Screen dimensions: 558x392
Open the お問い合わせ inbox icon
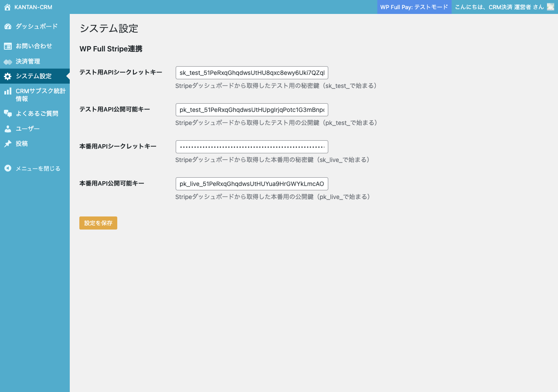coord(7,46)
